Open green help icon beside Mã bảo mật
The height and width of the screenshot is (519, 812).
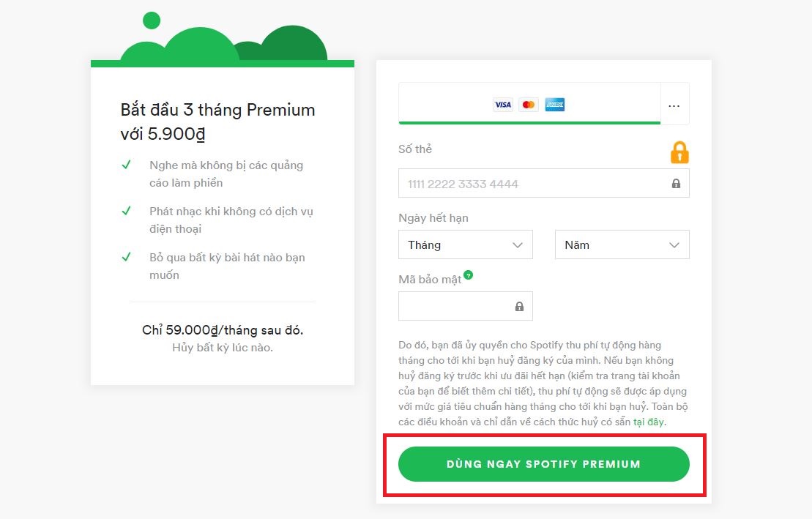pyautogui.click(x=469, y=275)
